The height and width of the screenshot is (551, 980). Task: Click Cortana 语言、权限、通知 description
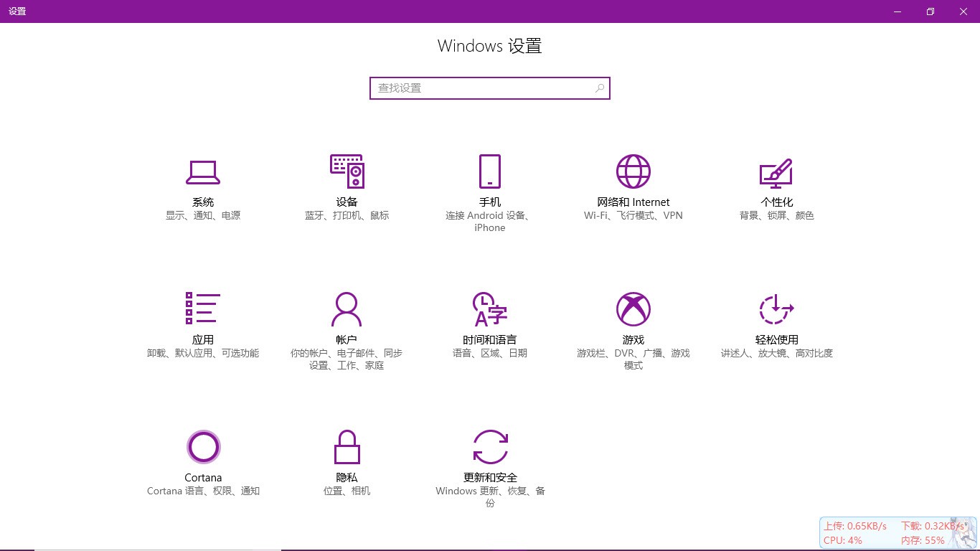[x=203, y=491]
